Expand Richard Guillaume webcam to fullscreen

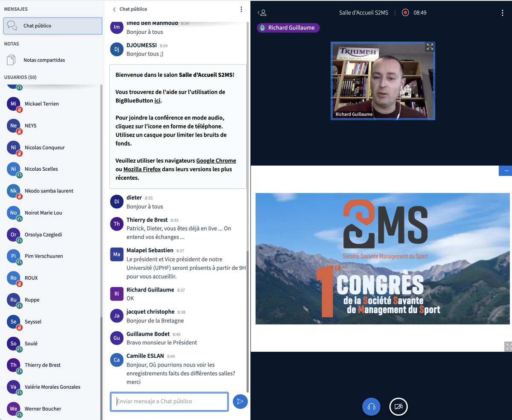430,47
